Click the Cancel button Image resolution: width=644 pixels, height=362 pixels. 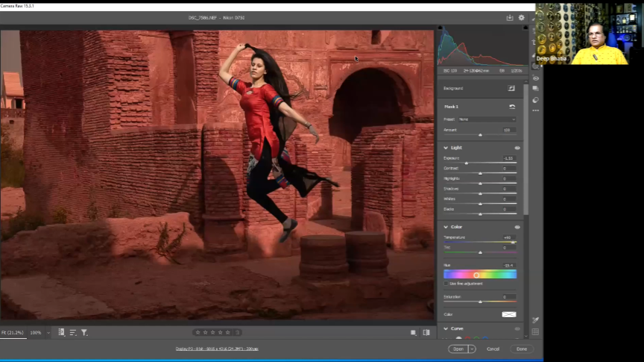pos(493,349)
